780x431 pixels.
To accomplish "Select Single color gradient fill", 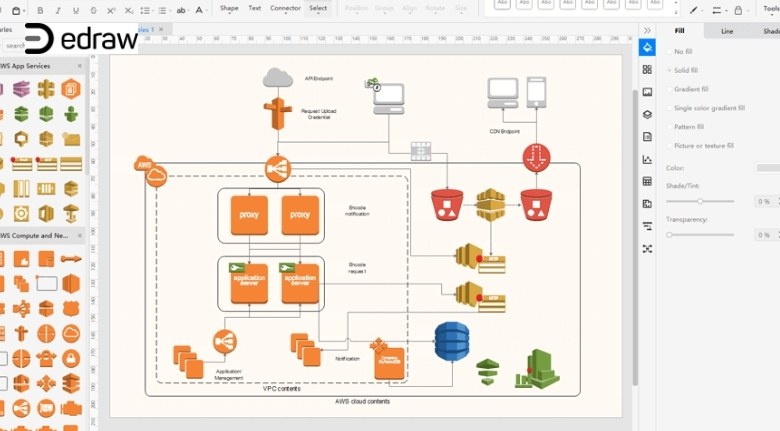I will pos(706,108).
